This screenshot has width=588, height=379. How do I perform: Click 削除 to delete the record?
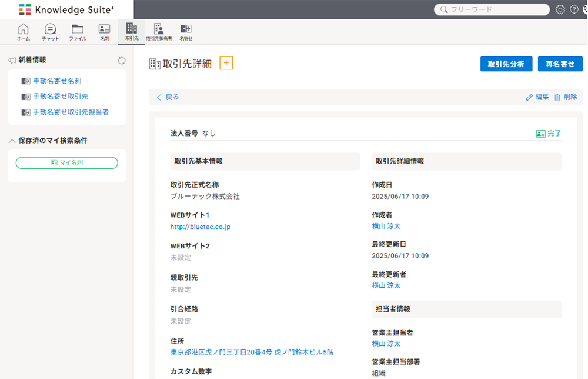point(565,97)
